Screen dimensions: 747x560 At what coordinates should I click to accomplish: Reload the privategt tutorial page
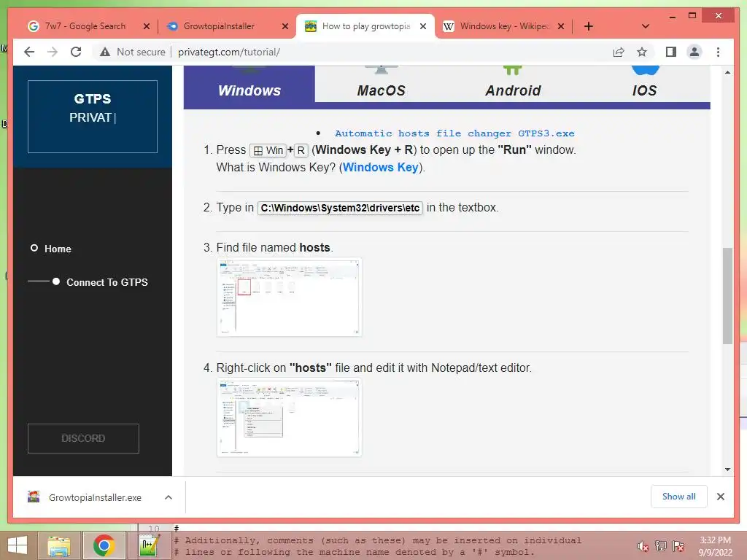coord(76,52)
